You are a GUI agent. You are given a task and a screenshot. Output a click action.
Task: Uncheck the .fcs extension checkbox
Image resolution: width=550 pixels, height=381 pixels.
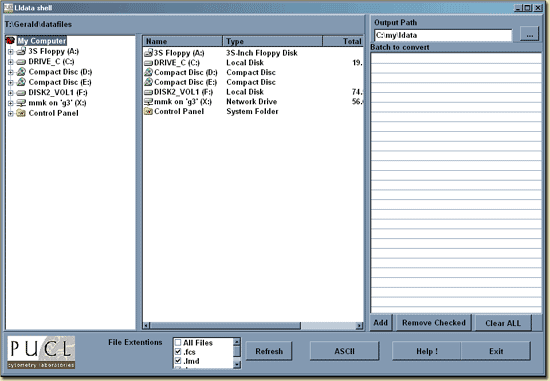pos(178,352)
